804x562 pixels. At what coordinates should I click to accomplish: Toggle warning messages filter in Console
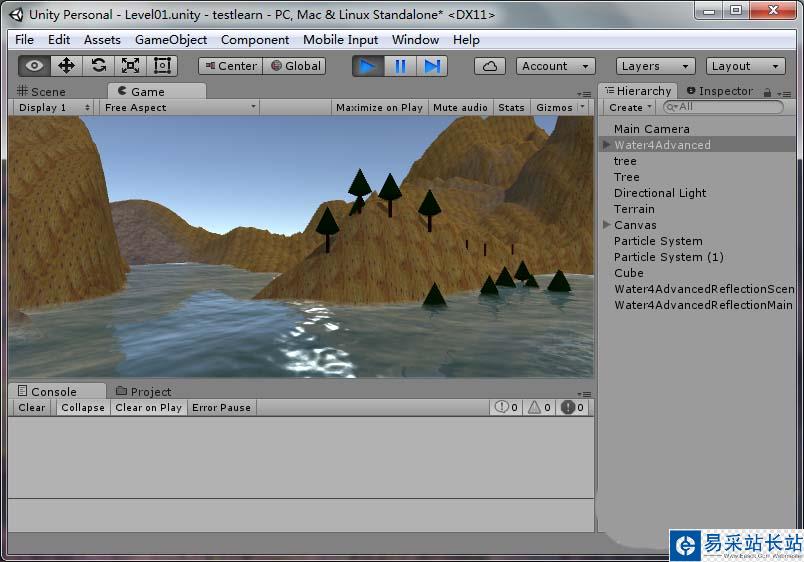click(x=539, y=407)
